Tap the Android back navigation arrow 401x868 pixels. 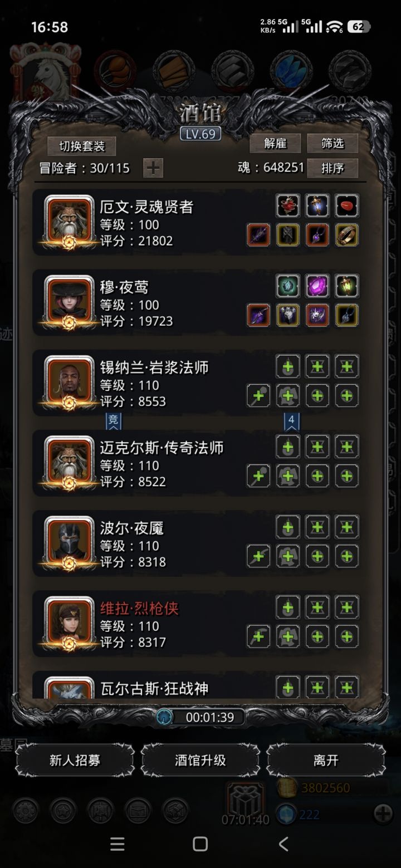click(x=283, y=844)
